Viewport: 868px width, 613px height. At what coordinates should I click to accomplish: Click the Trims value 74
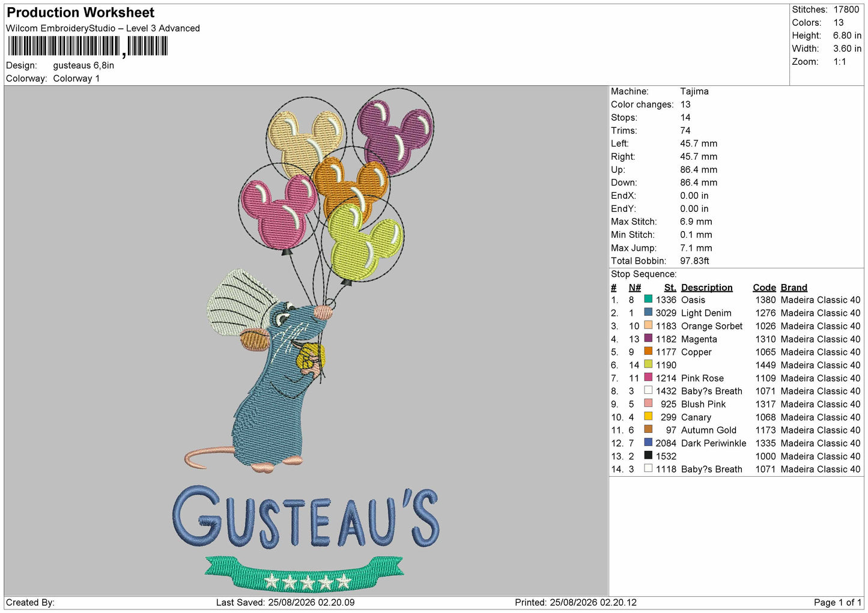point(685,130)
